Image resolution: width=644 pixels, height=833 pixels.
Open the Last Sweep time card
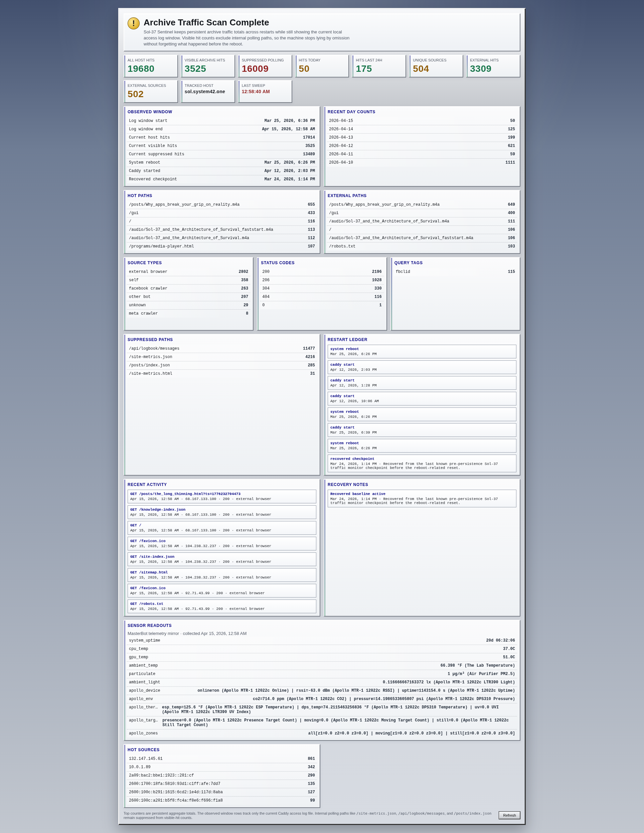(265, 91)
